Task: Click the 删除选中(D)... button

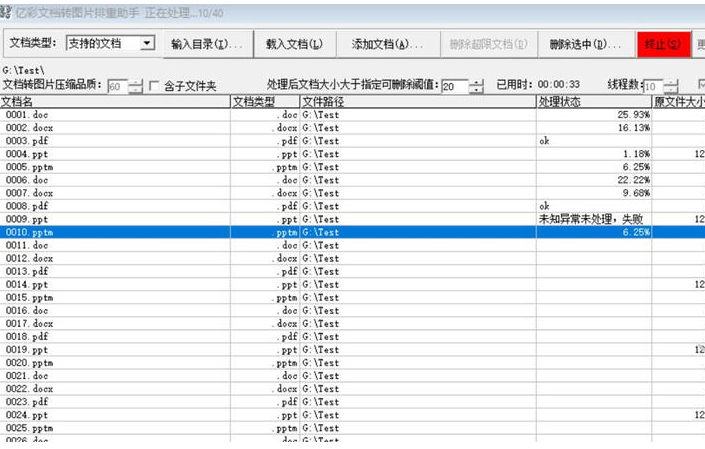Action: tap(586, 44)
